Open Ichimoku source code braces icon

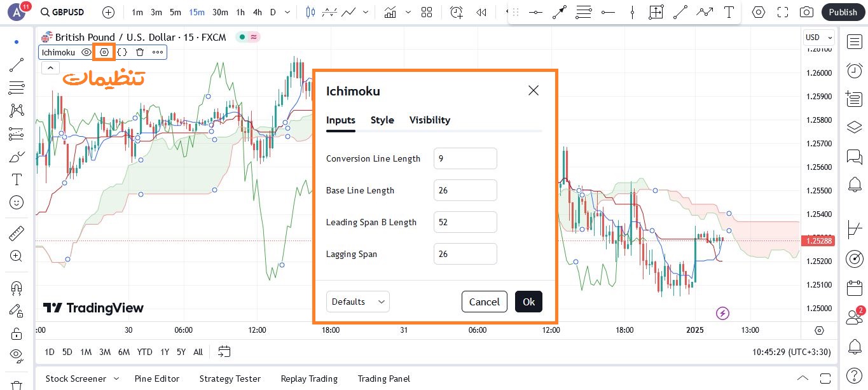pos(122,52)
